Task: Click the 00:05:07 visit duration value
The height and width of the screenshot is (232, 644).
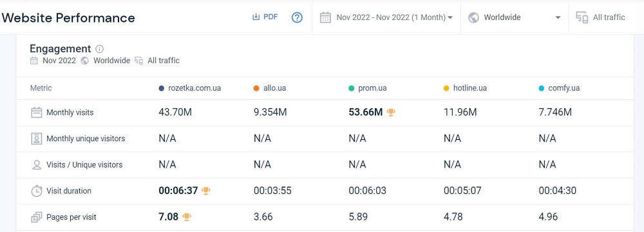Action: 462,191
